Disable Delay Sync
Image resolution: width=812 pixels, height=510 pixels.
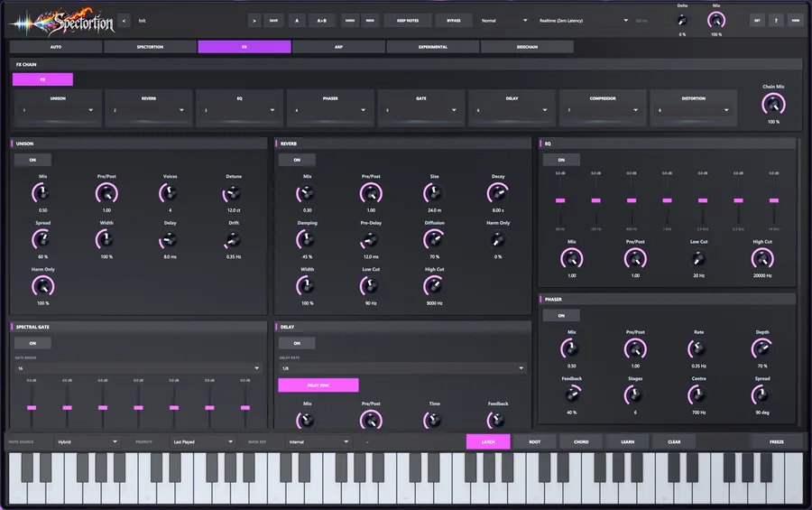coord(318,385)
